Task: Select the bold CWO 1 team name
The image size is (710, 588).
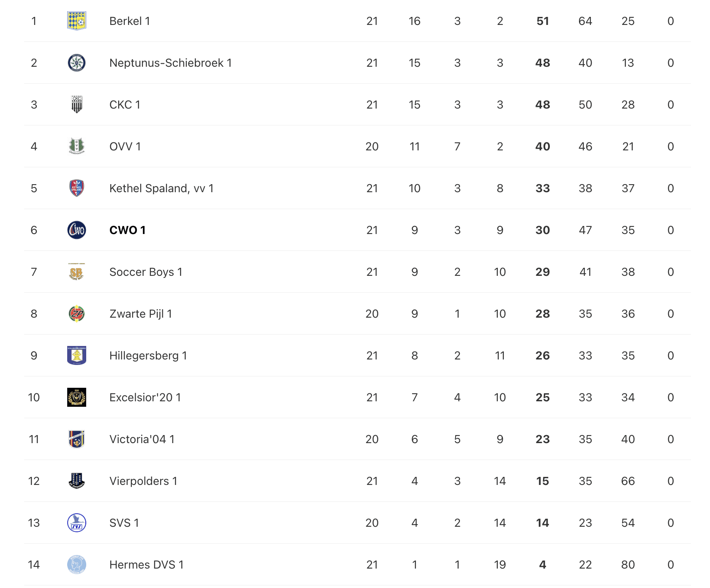Action: click(127, 230)
